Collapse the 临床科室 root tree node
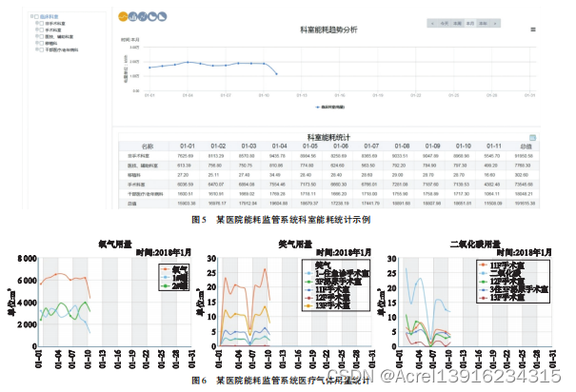Viewport: 576px width, 392px height. click(x=31, y=16)
